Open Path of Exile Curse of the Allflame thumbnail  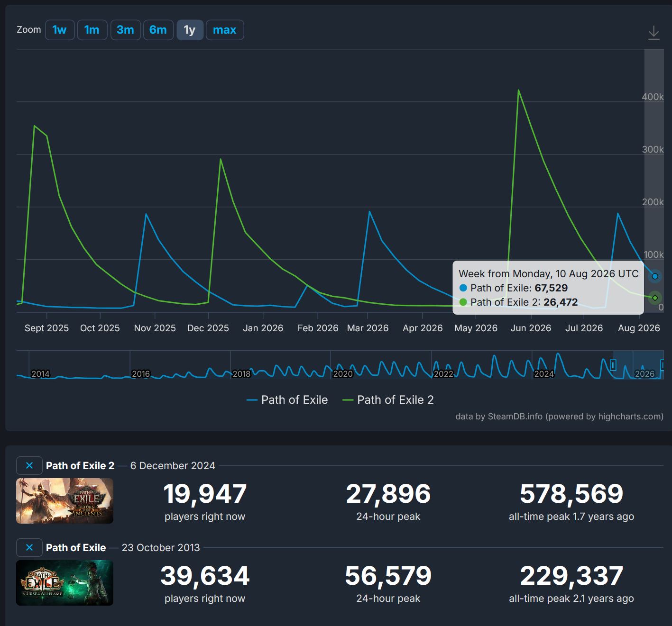click(64, 583)
